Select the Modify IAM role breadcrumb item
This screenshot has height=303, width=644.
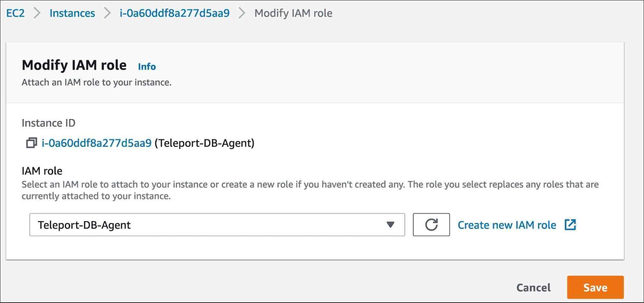(x=293, y=13)
